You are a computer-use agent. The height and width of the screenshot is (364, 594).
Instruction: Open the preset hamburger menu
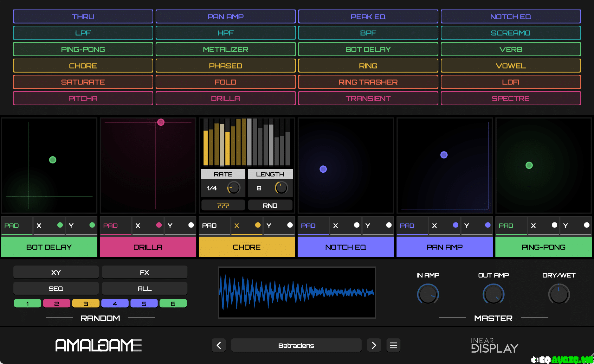pyautogui.click(x=393, y=345)
